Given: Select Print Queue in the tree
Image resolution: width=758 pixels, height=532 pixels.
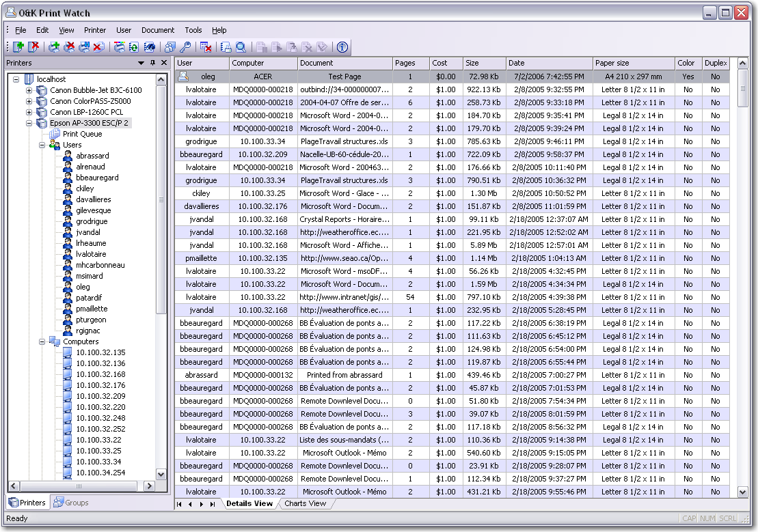Looking at the screenshot, I should [82, 134].
